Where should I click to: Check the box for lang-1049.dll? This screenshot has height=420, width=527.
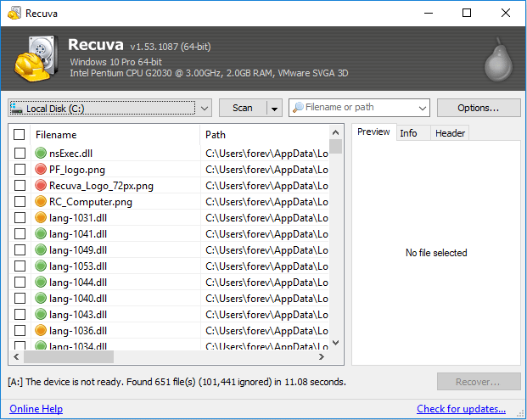click(x=20, y=250)
